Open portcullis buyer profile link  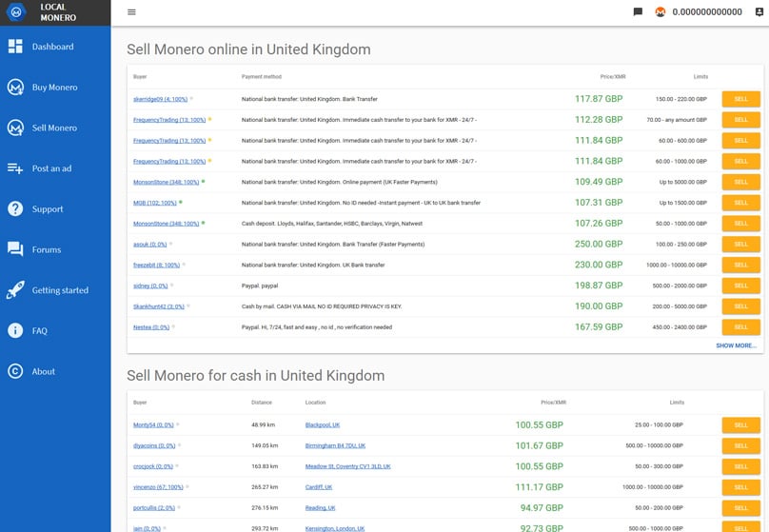click(x=154, y=508)
